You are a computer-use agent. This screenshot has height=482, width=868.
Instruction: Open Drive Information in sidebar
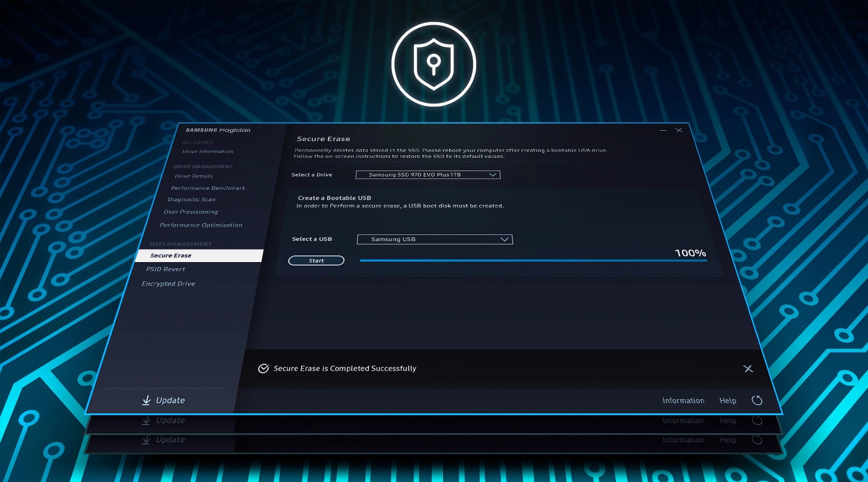[207, 152]
